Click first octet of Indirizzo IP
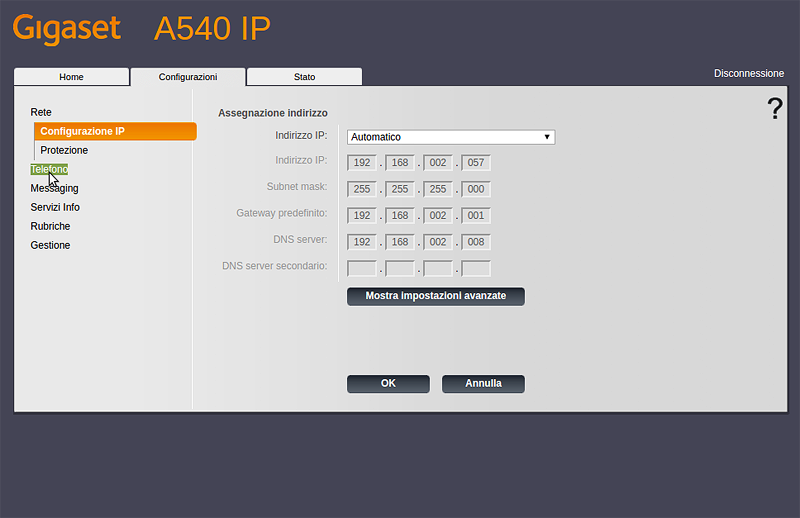This screenshot has height=518, width=800. click(x=362, y=163)
